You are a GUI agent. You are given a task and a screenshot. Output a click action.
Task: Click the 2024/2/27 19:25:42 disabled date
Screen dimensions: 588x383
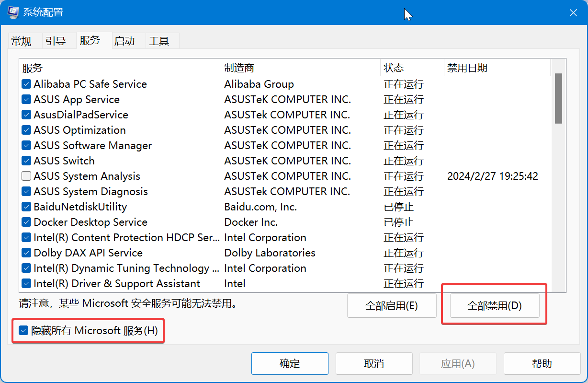click(x=493, y=176)
